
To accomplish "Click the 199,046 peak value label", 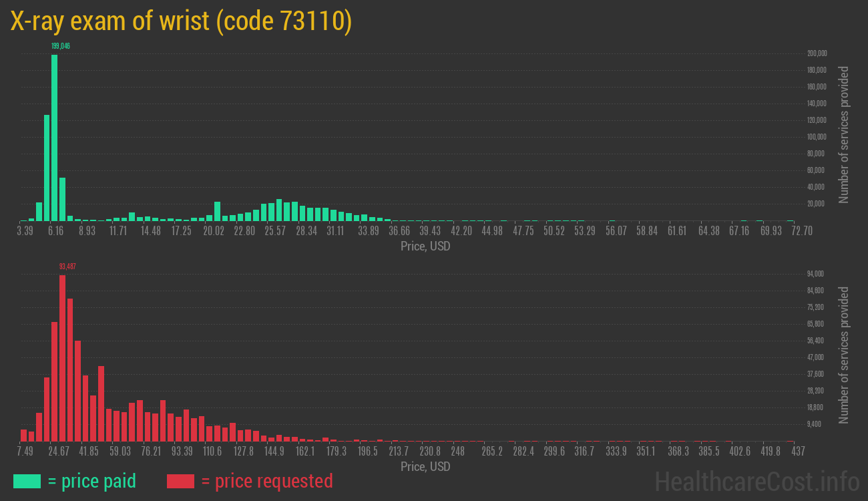I will [60, 46].
